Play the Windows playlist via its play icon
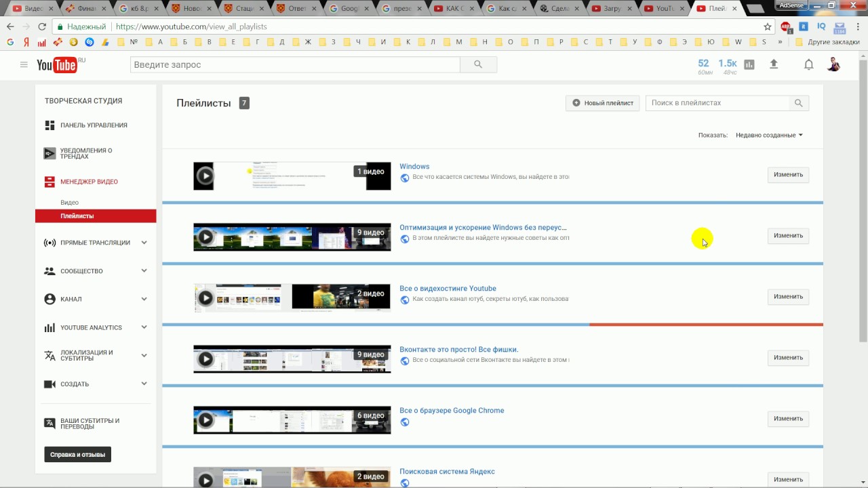 (x=205, y=176)
